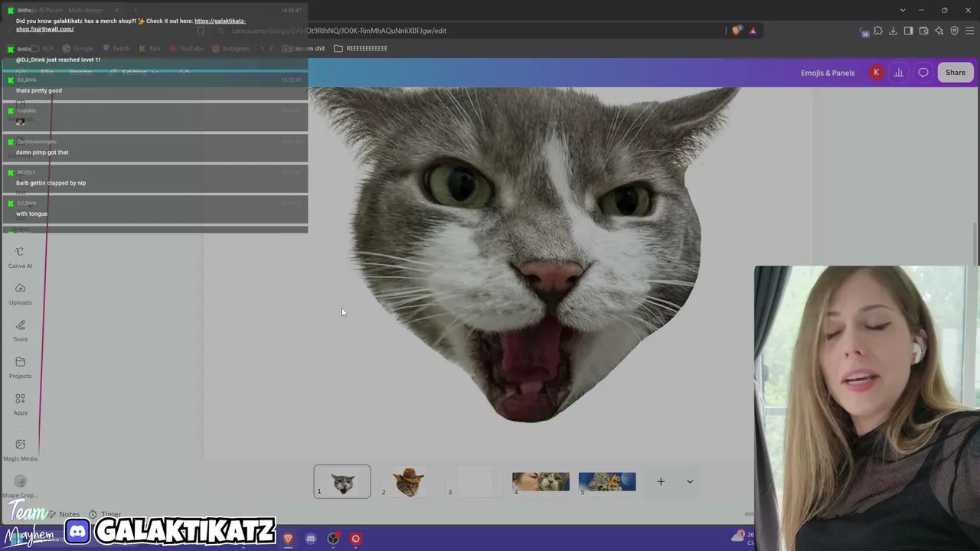Open the comments speech bubble
980x551 pixels.
coord(923,73)
